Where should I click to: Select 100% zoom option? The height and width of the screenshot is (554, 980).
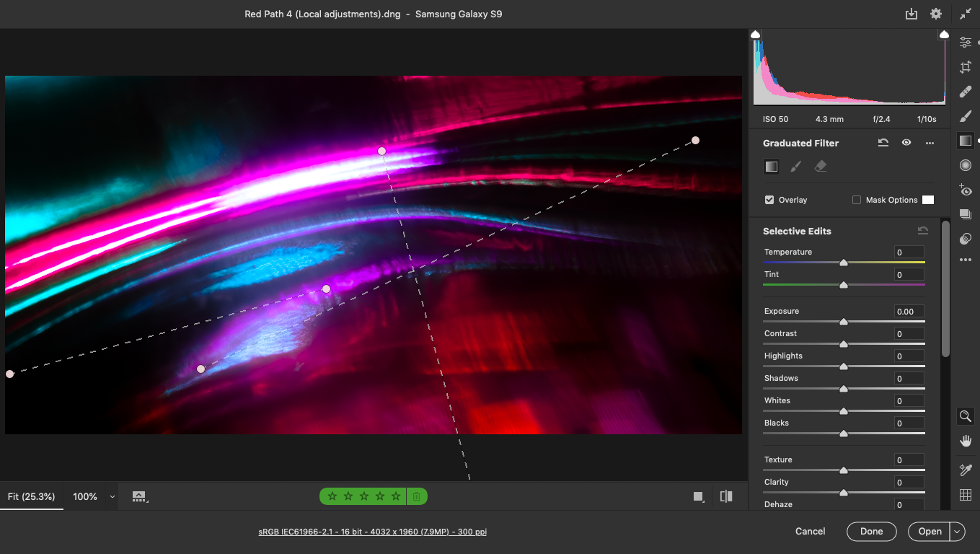(85, 496)
